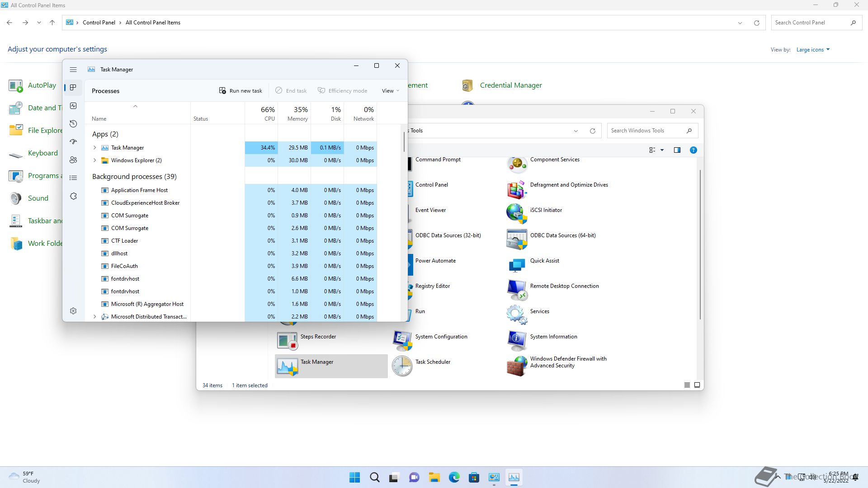
Task: Sort processes by Name column header
Action: 138,113
